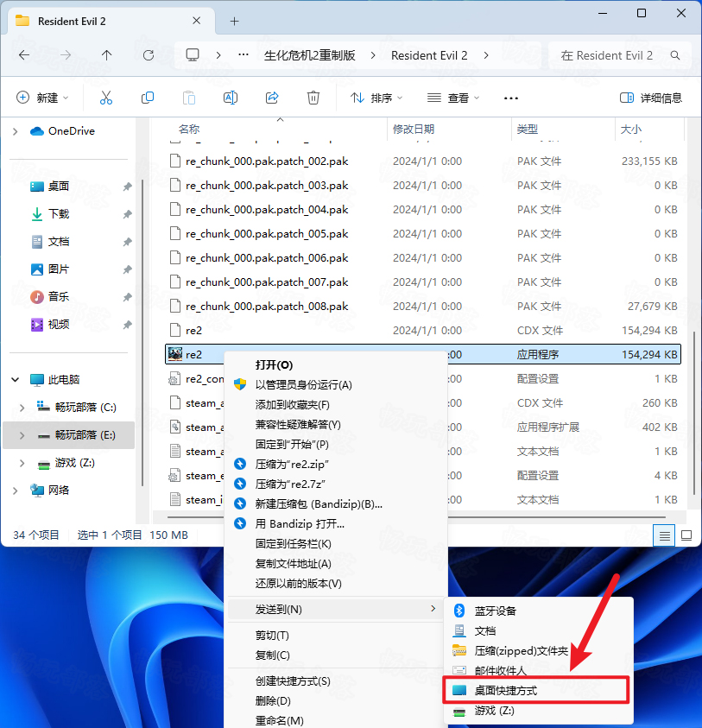Open the 新建 dropdown
The image size is (702, 728).
(42, 98)
